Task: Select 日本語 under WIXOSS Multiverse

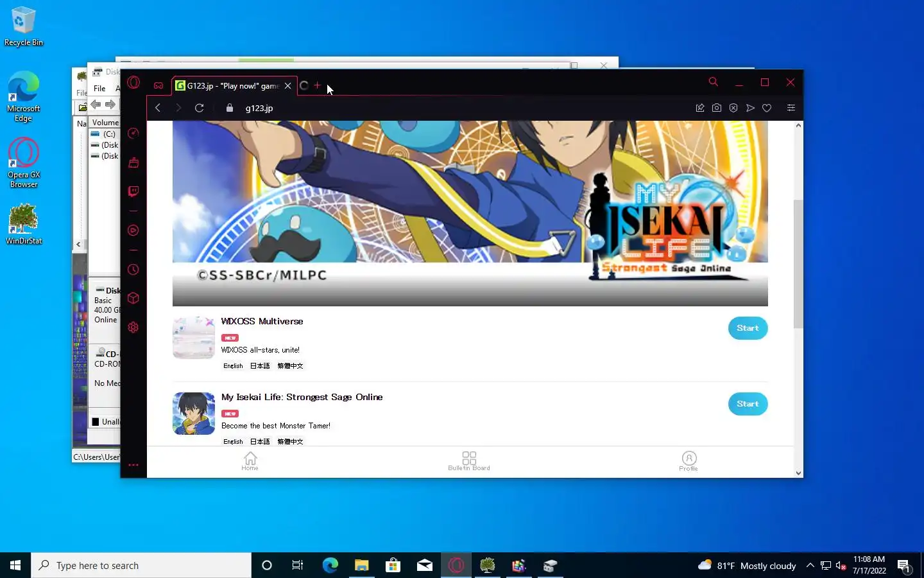Action: [260, 366]
